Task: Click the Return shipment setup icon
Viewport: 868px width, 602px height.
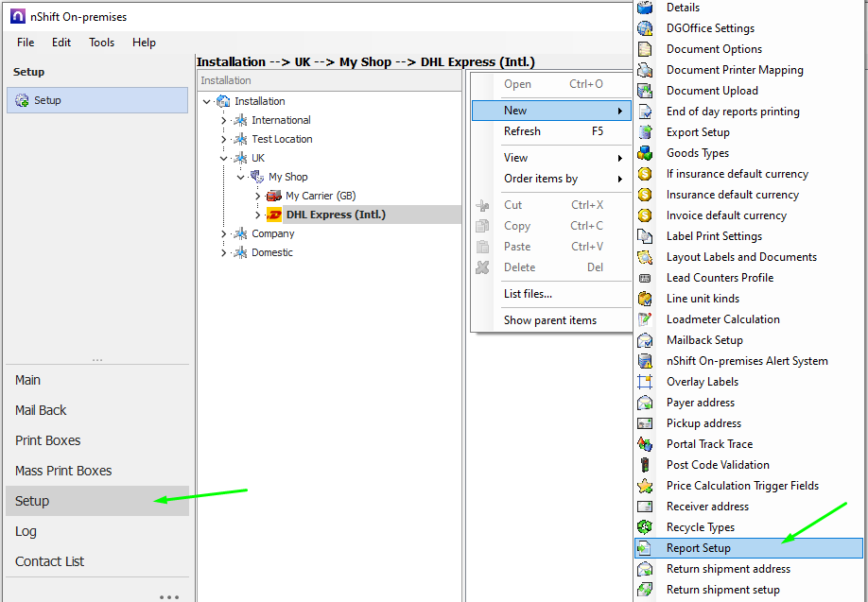Action: point(645,590)
